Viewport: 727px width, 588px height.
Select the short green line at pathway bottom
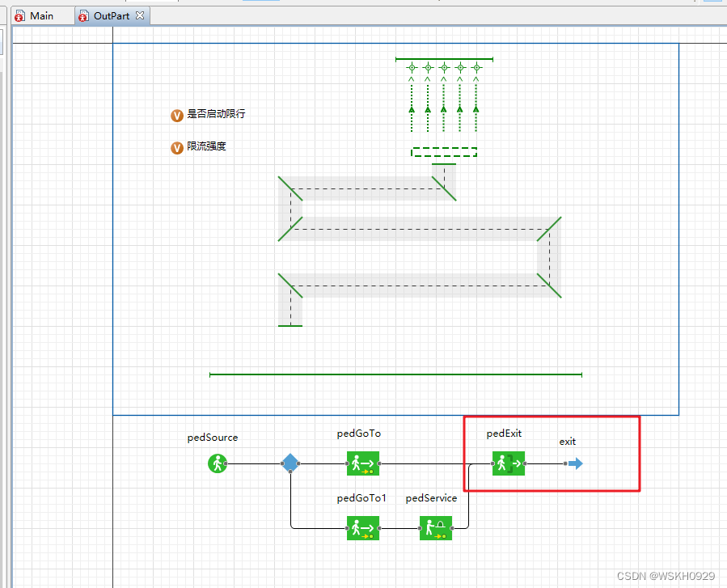point(290,326)
